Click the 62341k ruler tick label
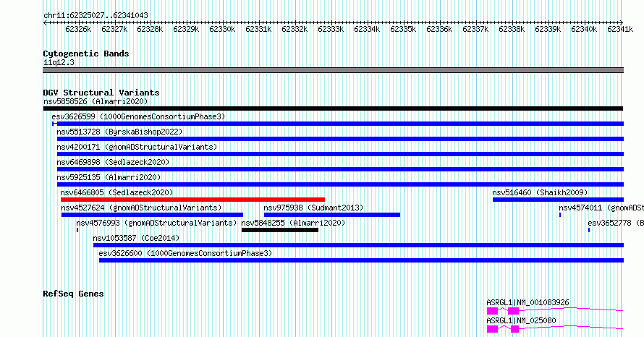Screen dimensions: 644x337 620,29
